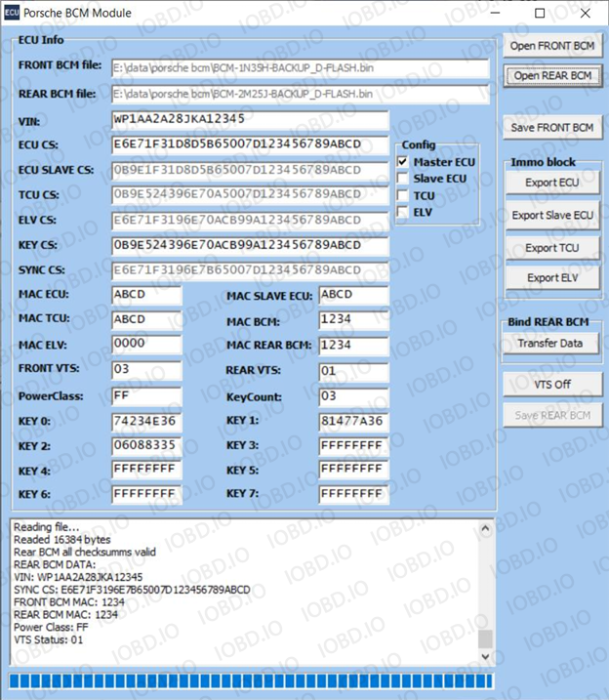Image resolution: width=609 pixels, height=700 pixels.
Task: Click the ECU app icon in title bar
Action: [x=13, y=14]
